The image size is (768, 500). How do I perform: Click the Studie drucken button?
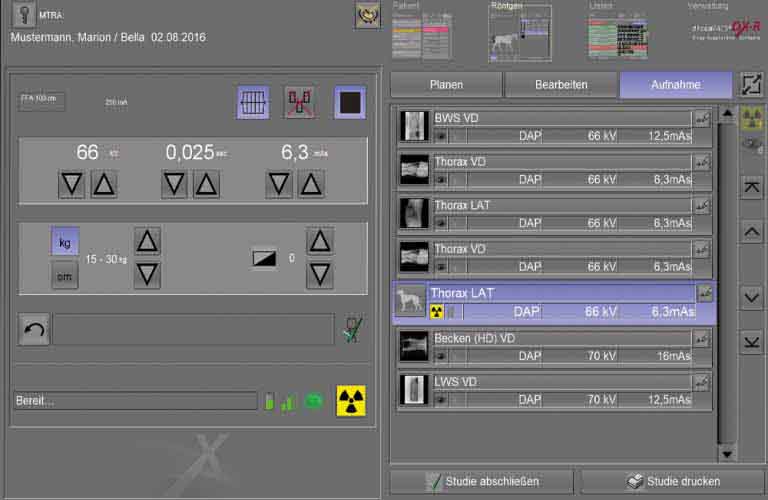pos(673,481)
